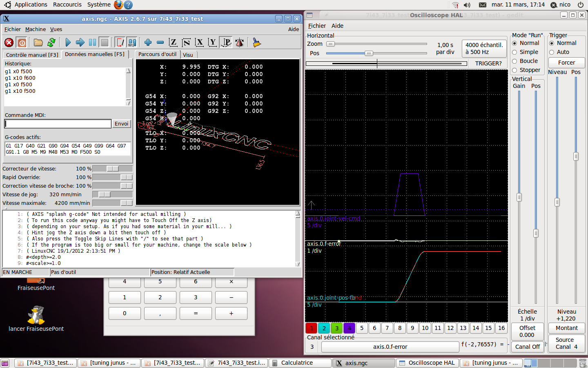Click the 4000 échantil. à 500 Hz button

click(x=484, y=48)
